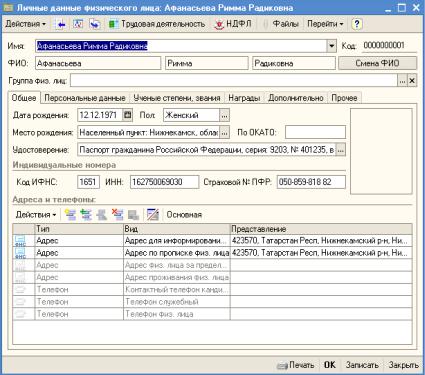Click the OK button
Image resolution: width=425 pixels, height=375 pixels.
point(330,365)
